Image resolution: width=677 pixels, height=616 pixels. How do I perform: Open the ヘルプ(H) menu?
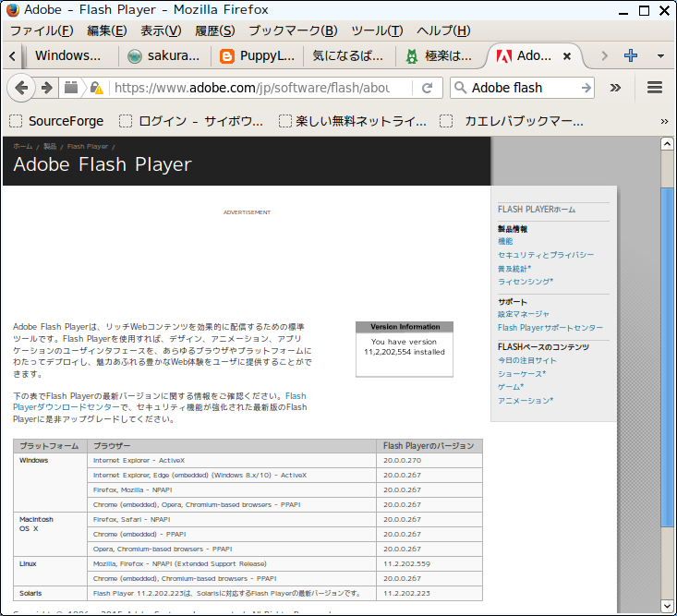pyautogui.click(x=443, y=30)
